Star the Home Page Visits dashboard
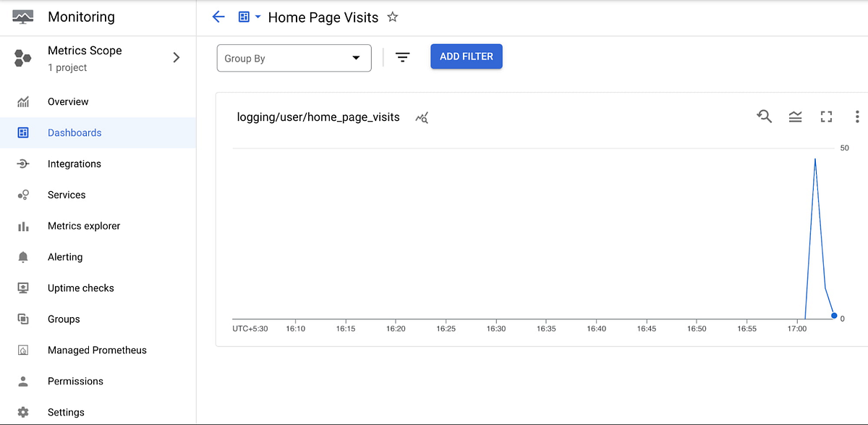Screen dimensions: 868x425 point(392,17)
